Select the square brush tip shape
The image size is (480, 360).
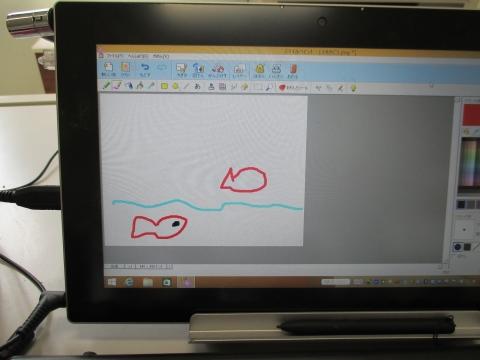467,247
